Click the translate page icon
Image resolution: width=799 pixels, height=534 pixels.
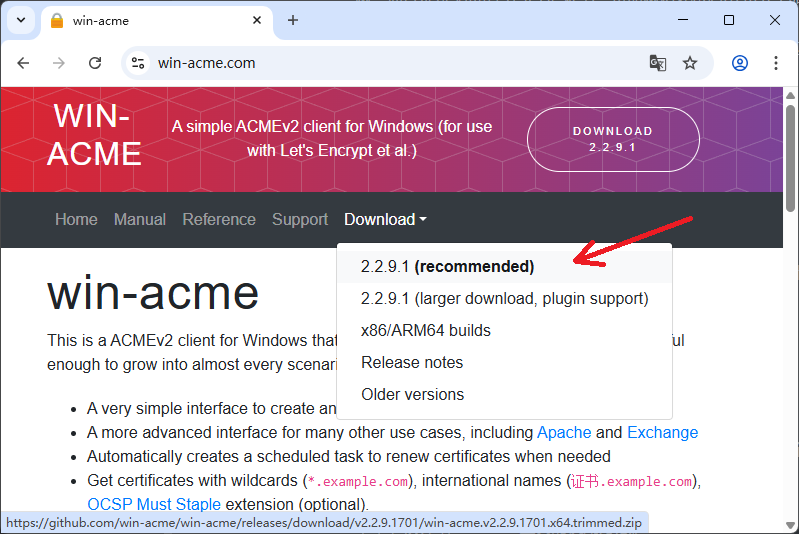tap(657, 63)
